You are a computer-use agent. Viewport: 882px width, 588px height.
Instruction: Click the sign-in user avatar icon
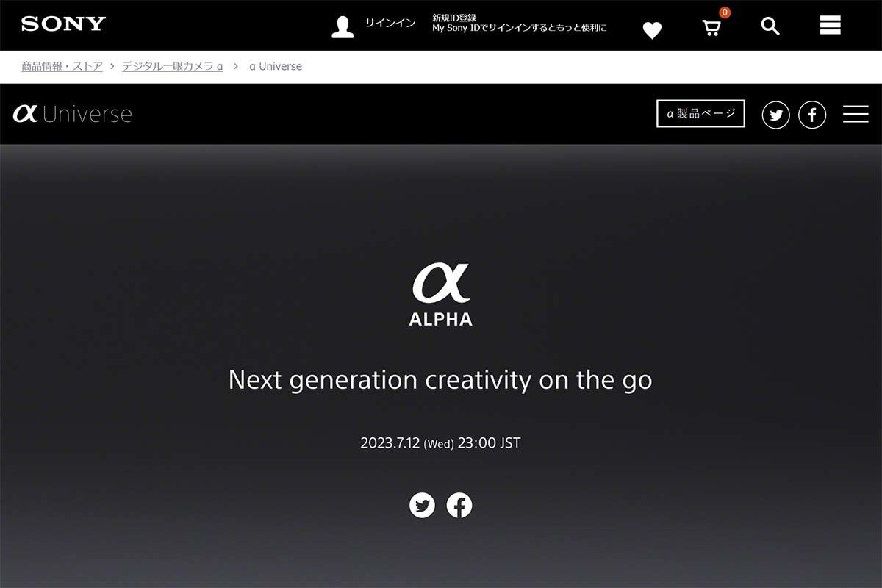point(343,27)
